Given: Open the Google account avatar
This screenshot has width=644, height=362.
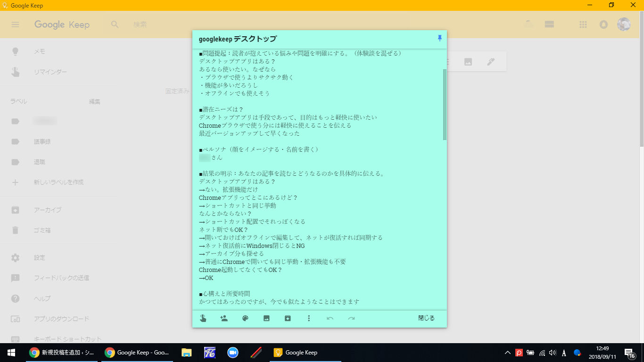Looking at the screenshot, I should click(x=624, y=25).
